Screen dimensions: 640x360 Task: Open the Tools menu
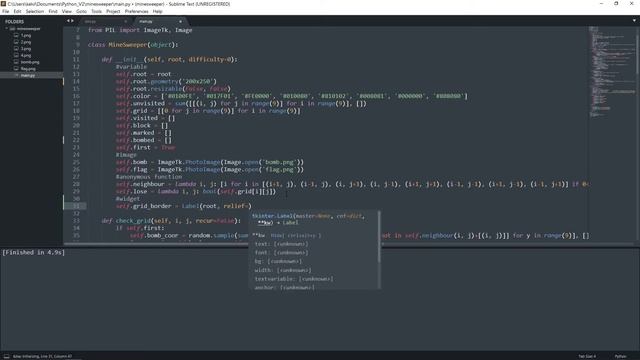(96, 11)
